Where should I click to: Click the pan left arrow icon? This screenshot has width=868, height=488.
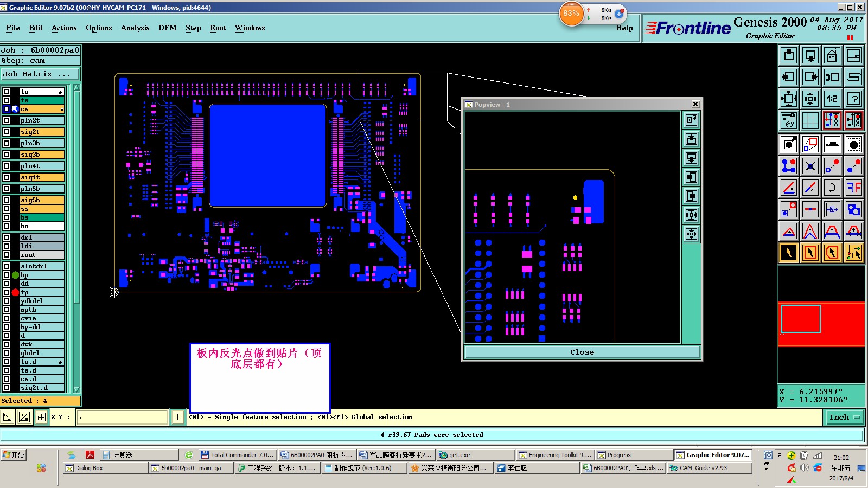(x=789, y=77)
